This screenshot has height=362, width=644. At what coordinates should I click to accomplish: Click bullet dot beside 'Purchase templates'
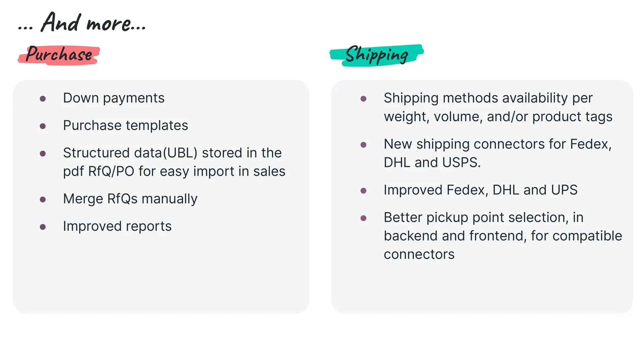click(x=43, y=126)
